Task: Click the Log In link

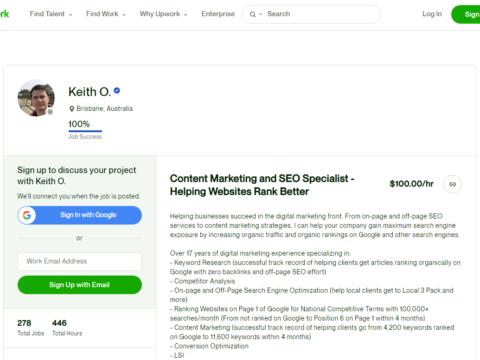Action: pyautogui.click(x=432, y=14)
